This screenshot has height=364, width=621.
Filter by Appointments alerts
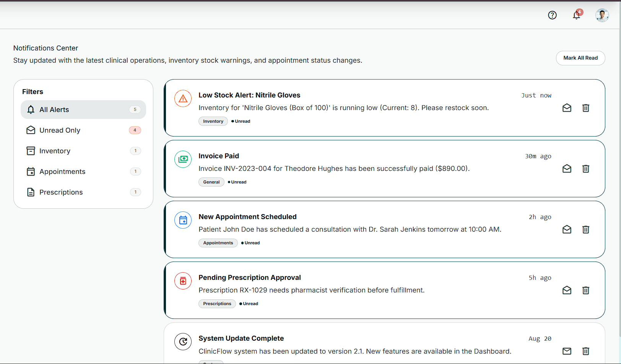[x=83, y=172]
